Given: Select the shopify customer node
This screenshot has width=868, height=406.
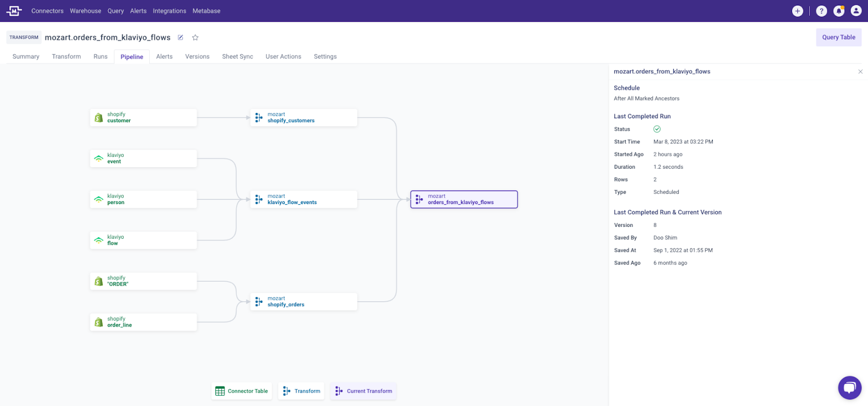Looking at the screenshot, I should pos(143,118).
